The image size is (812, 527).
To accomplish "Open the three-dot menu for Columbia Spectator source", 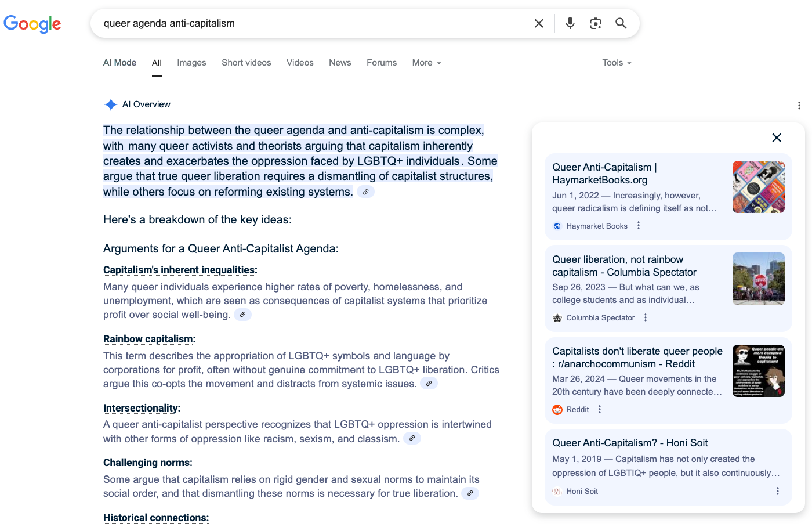I will point(646,317).
